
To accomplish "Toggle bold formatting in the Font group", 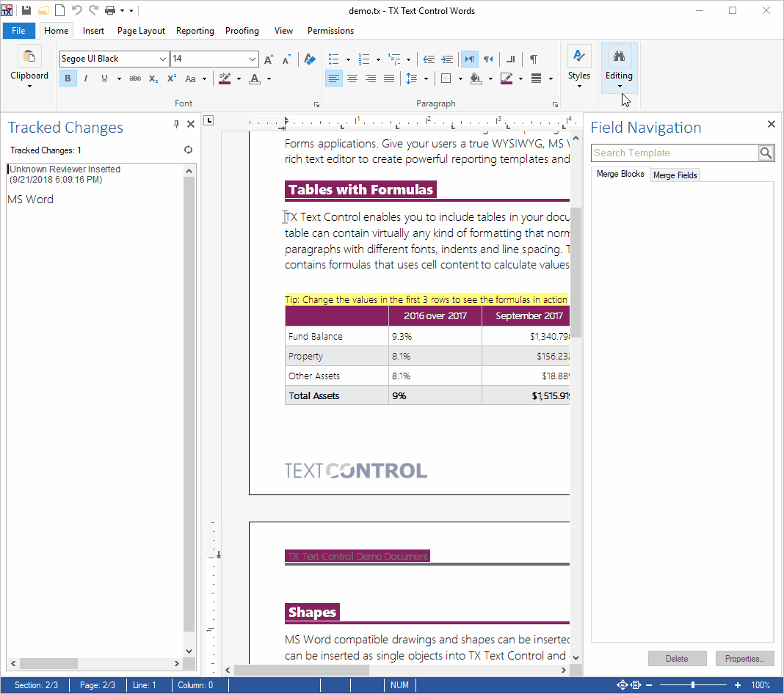I will pyautogui.click(x=67, y=78).
